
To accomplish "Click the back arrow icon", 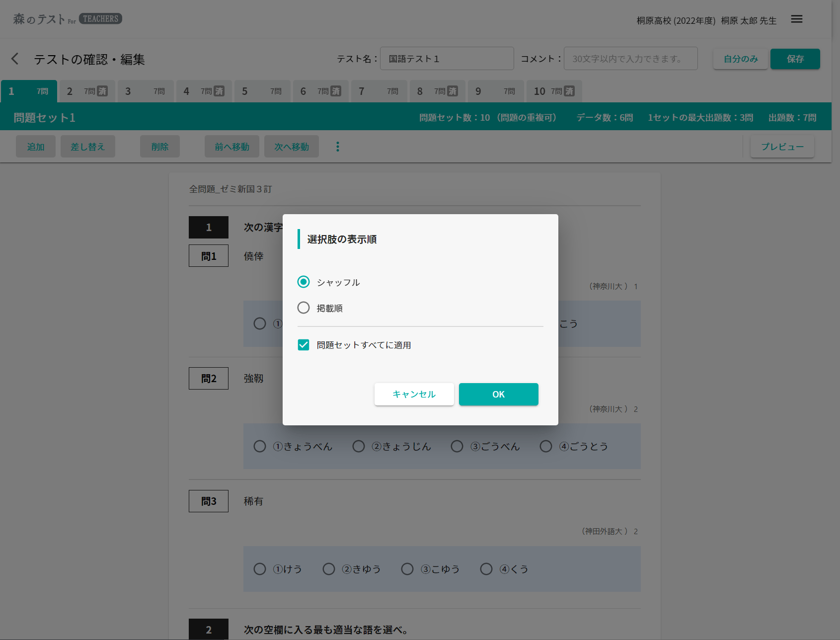I will [x=15, y=59].
